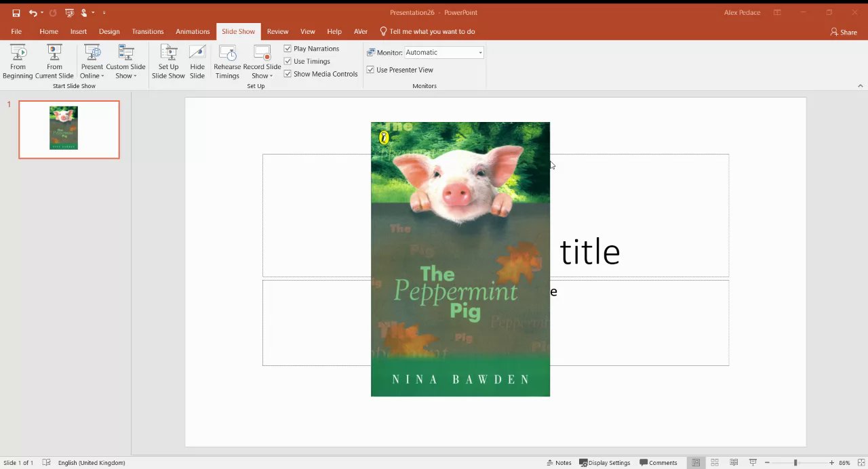868x469 pixels.
Task: Expand Custom Slide Show dropdown arrow
Action: click(x=135, y=76)
